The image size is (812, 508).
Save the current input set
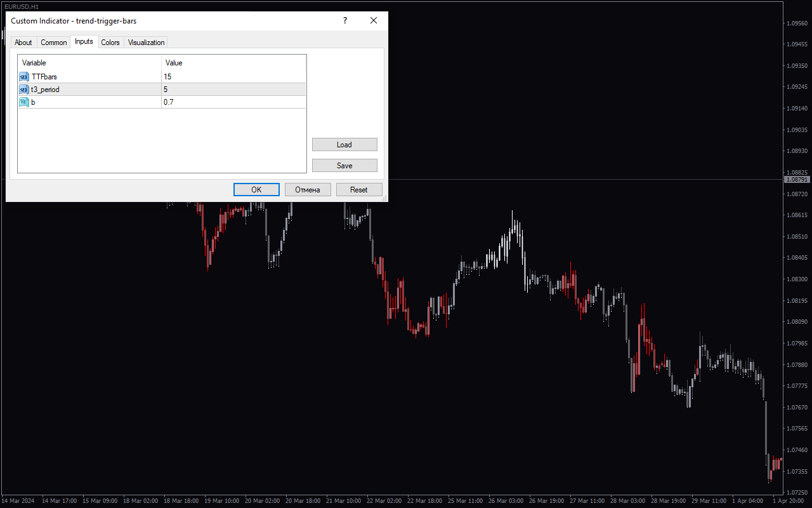(344, 166)
